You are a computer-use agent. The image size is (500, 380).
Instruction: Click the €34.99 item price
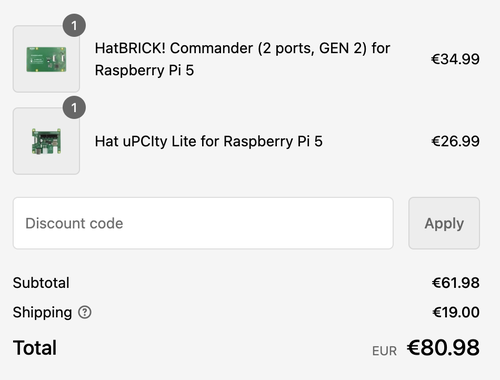coord(455,59)
